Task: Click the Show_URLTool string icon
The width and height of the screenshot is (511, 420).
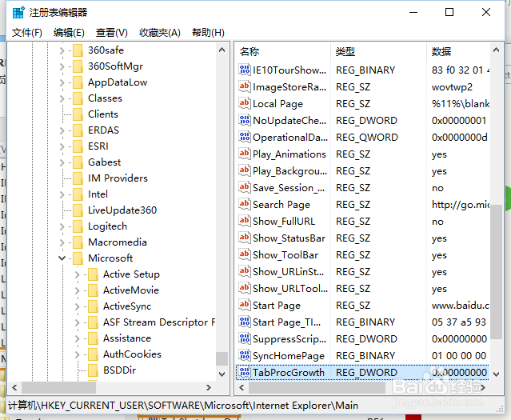Action: [245, 288]
